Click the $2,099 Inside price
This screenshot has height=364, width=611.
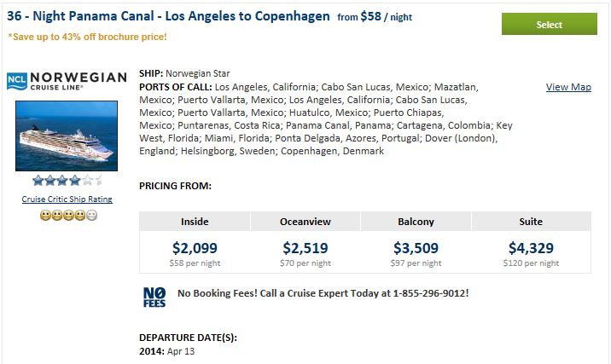point(195,248)
